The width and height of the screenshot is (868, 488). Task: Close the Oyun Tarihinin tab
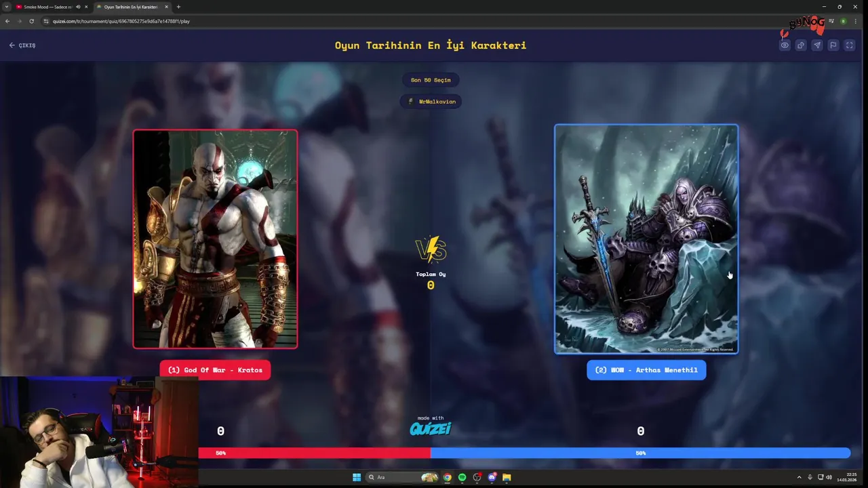click(166, 7)
